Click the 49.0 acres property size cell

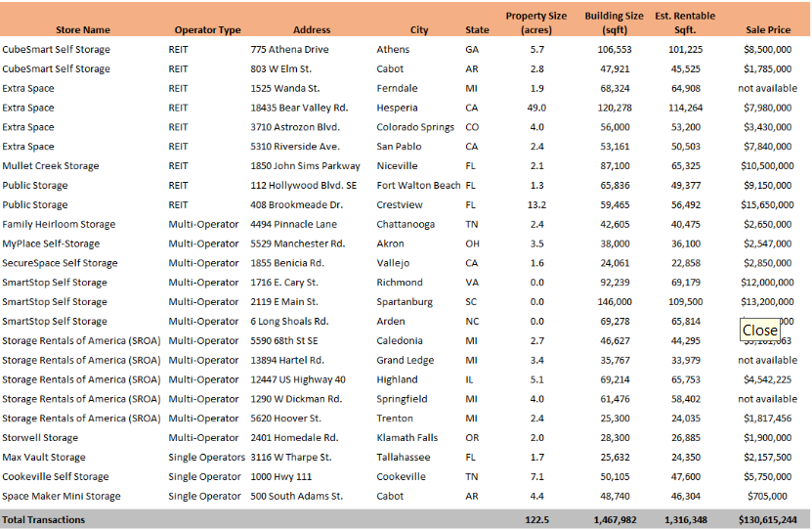coord(536,108)
